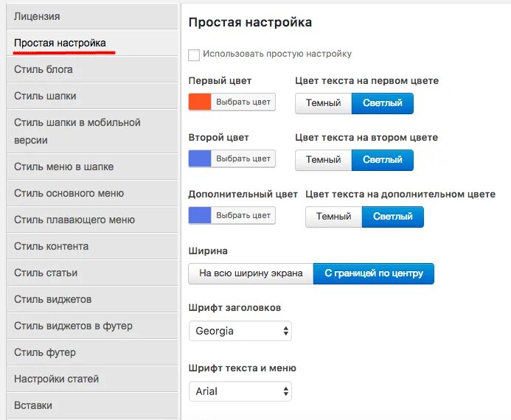Image resolution: width=511 pixels, height=420 pixels.
Task: Open the Шрифт заголовков Georgia dropdown
Action: pos(240,331)
